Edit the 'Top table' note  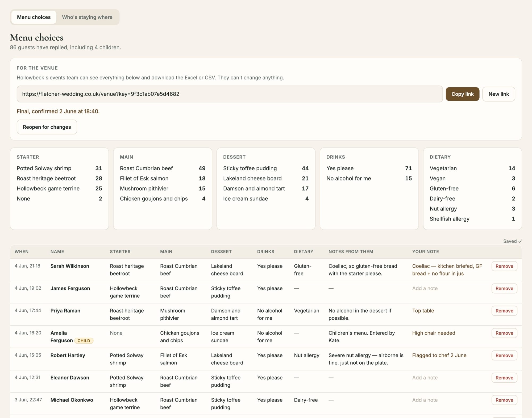click(423, 311)
